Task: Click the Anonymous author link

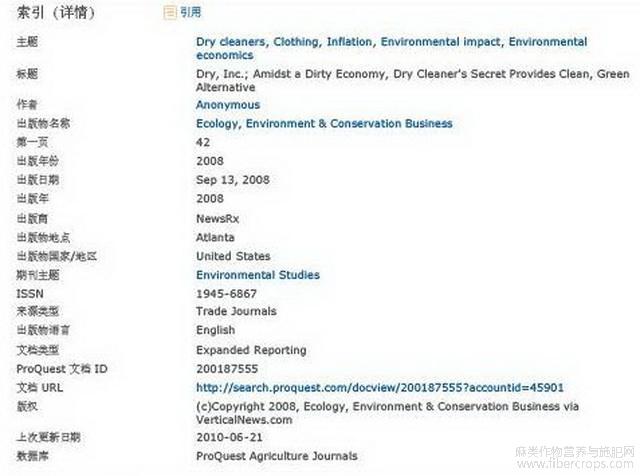Action: coord(228,105)
